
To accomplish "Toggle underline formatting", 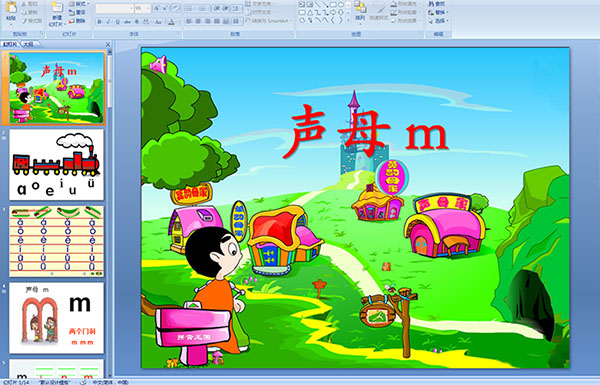I will coord(118,22).
